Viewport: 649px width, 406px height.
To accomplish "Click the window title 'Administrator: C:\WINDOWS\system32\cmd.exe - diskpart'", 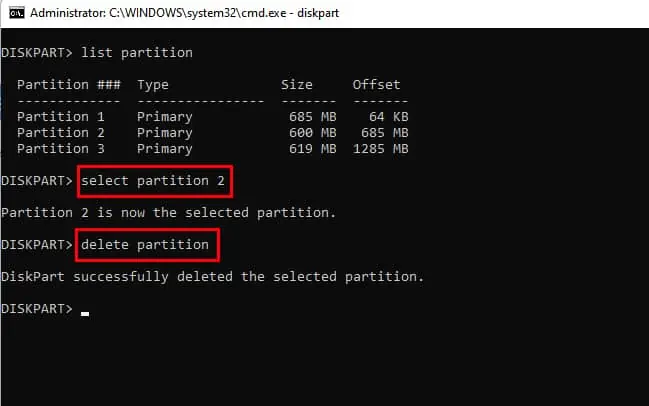I will [184, 13].
